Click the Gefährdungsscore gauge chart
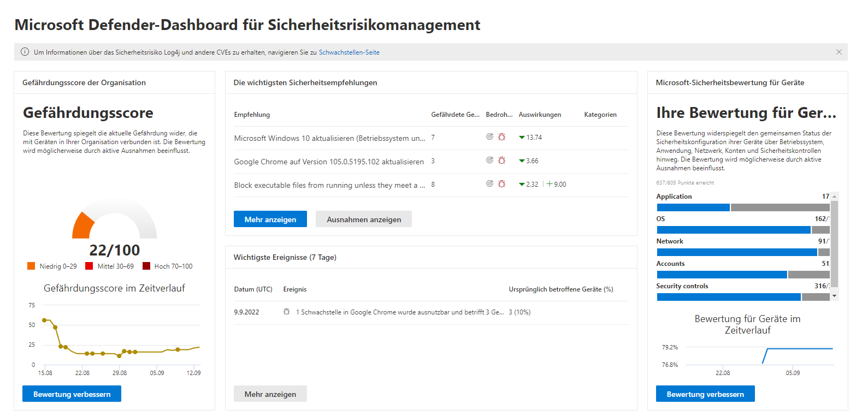The height and width of the screenshot is (416, 868). [114, 218]
